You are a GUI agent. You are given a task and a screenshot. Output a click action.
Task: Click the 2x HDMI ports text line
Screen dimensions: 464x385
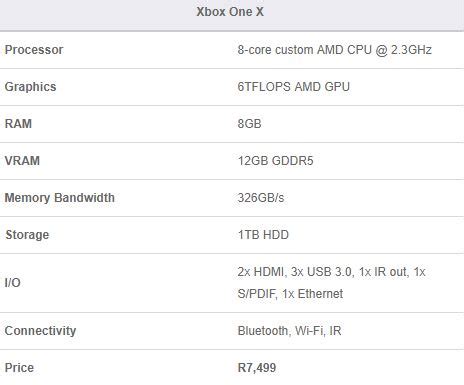pos(332,272)
